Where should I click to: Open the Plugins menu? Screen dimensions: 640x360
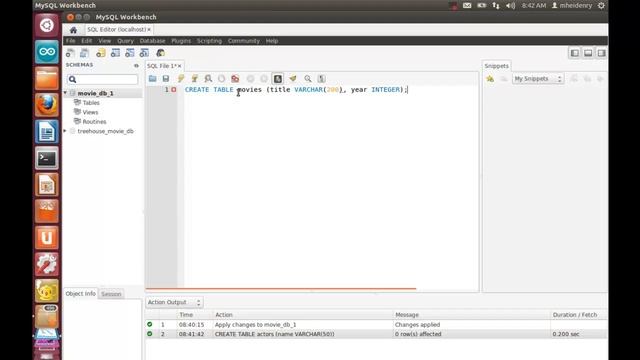[181, 41]
